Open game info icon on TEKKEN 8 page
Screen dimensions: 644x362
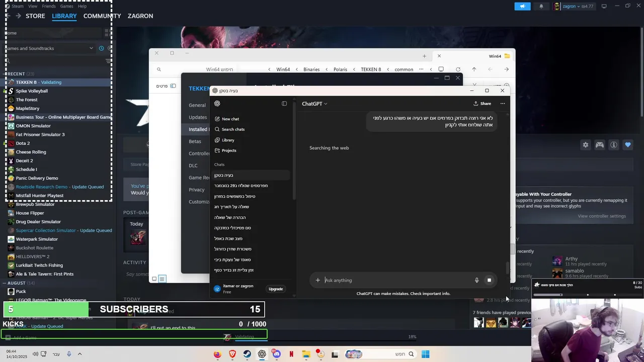point(614,145)
